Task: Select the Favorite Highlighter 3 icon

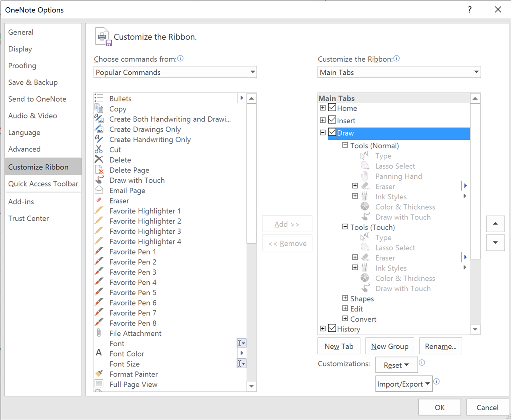Action: (99, 231)
